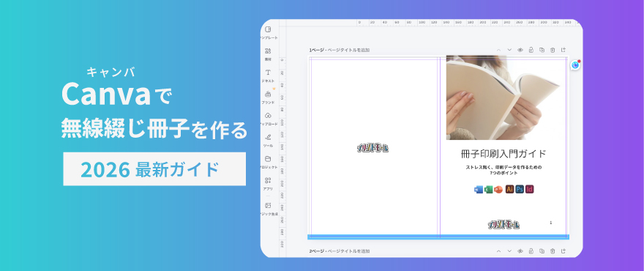This screenshot has height=271, width=644.
Task: Click the page 2 title field ページタイトルを追加
Action: pos(348,250)
